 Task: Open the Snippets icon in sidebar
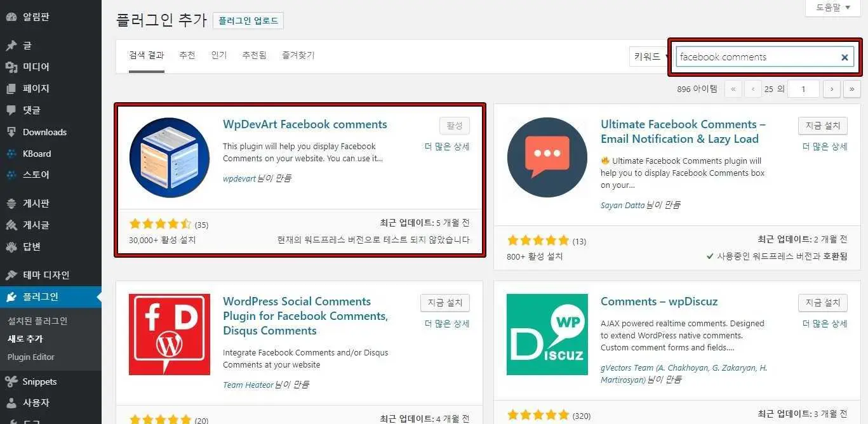(11, 381)
